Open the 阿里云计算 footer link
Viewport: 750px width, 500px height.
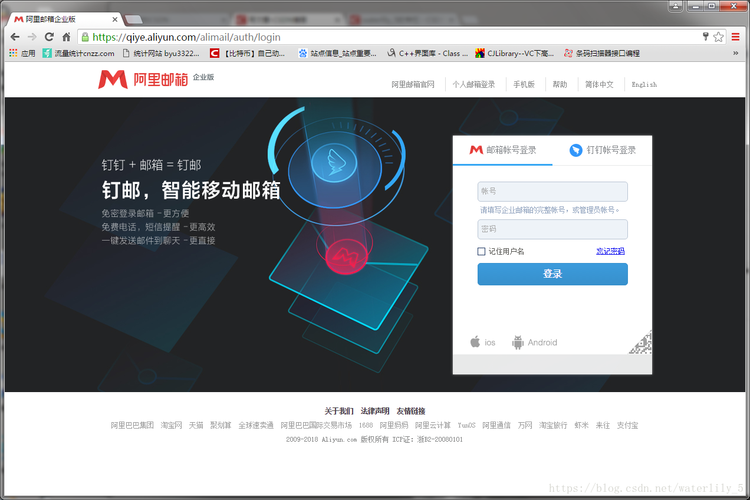pyautogui.click(x=433, y=425)
